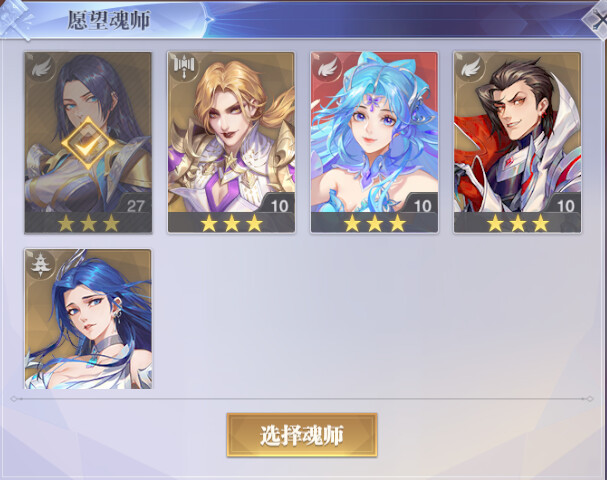Click the wing class icon on the dark-haired card
The width and height of the screenshot is (607, 480).
click(x=42, y=69)
